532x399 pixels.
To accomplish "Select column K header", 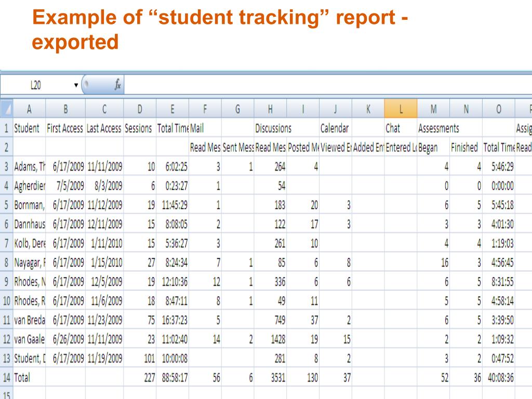I will tap(368, 109).
